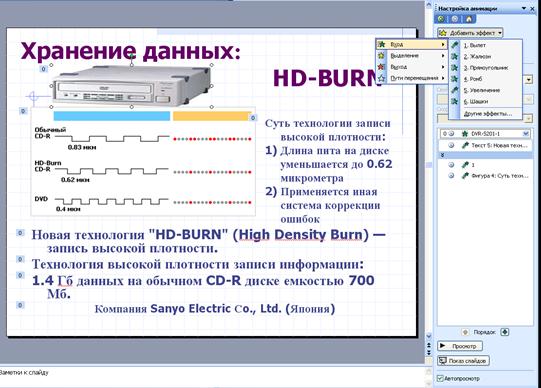Select the Текст 5: Новая техн... animation entry
The width and height of the screenshot is (541, 388).
click(x=485, y=145)
